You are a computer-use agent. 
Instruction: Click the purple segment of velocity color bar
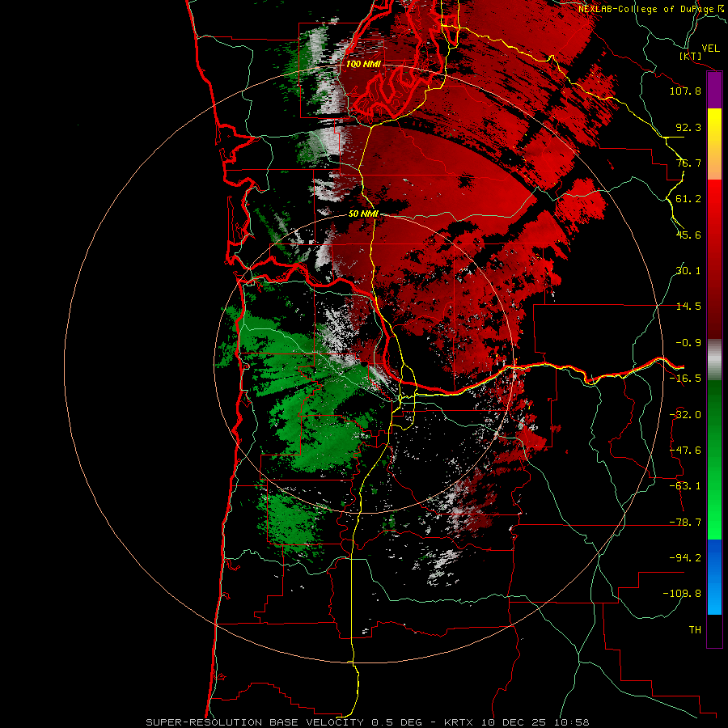(x=714, y=91)
